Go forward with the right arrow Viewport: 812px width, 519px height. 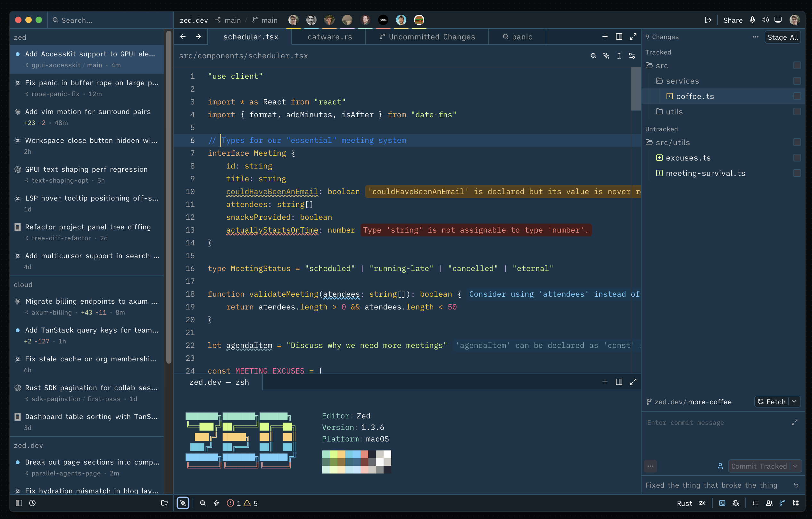(198, 37)
